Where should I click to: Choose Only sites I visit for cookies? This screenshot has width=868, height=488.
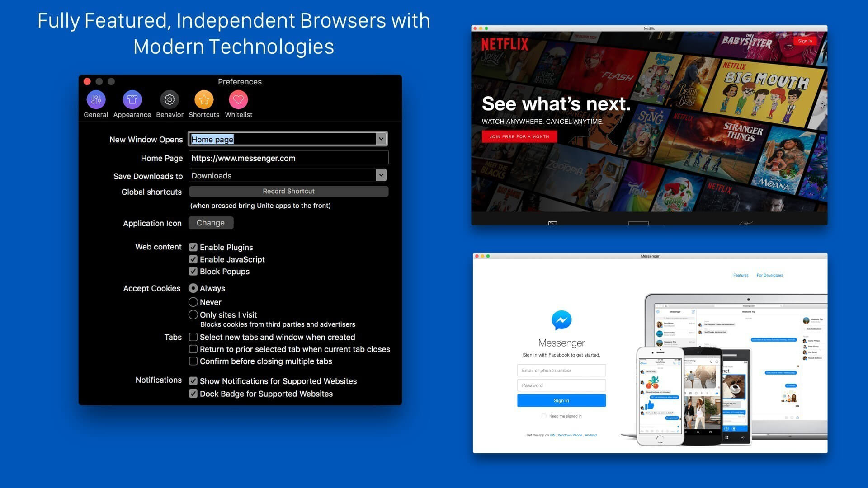point(193,314)
